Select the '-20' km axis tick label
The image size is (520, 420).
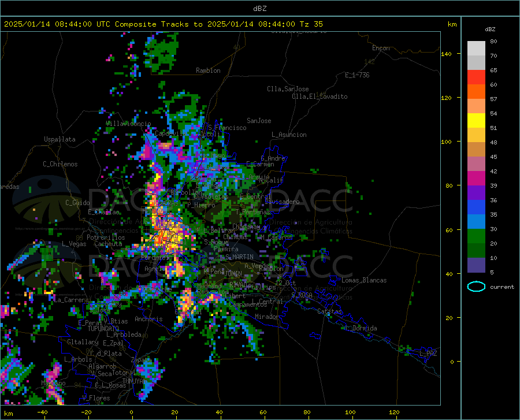pos(86,412)
